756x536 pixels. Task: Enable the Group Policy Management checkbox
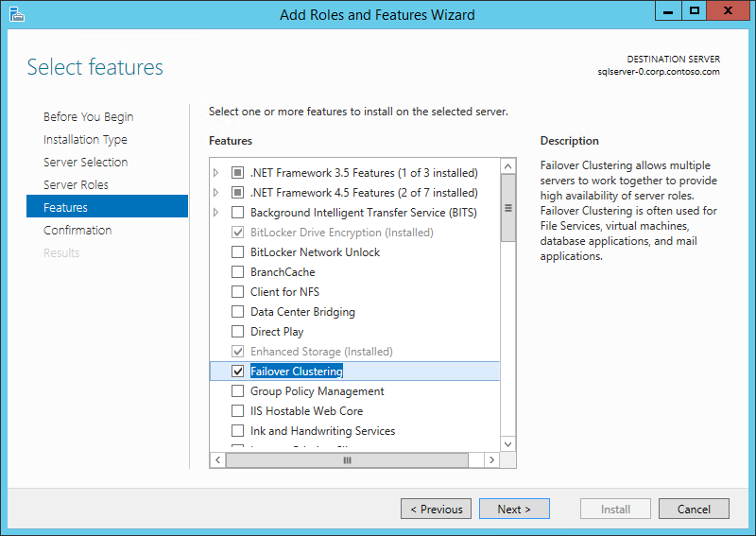[238, 391]
